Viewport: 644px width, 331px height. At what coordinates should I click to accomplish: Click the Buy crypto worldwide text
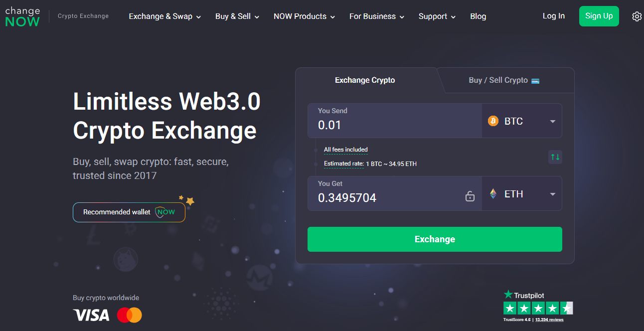click(106, 298)
